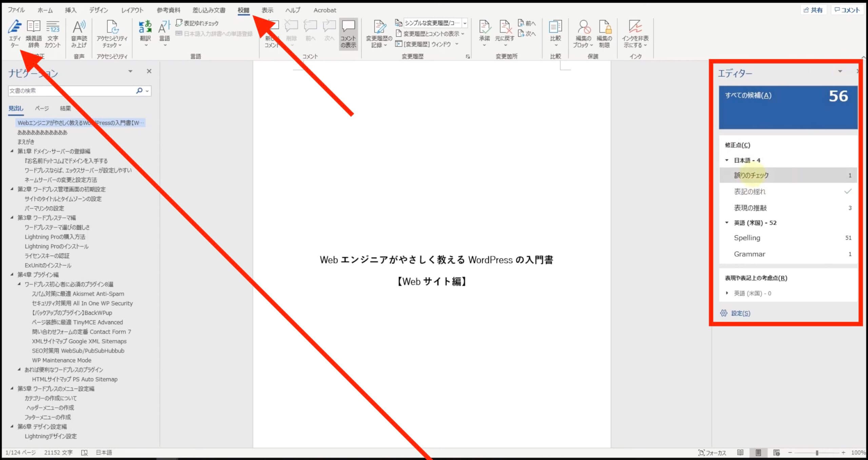Click the 共有 share button
This screenshot has width=868, height=460.
pos(813,10)
